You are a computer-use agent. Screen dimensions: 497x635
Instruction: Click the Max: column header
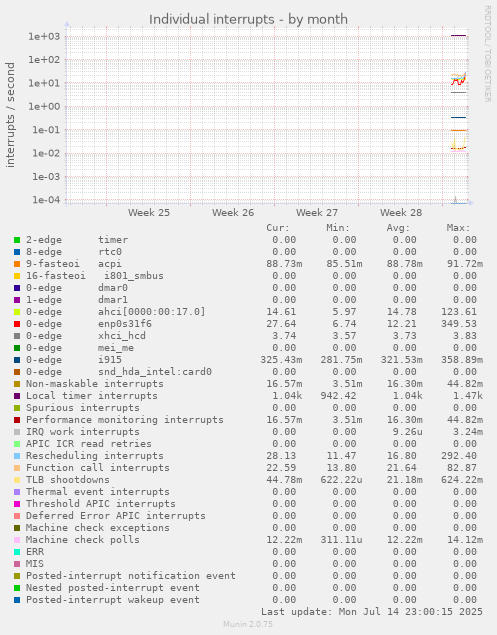459,228
